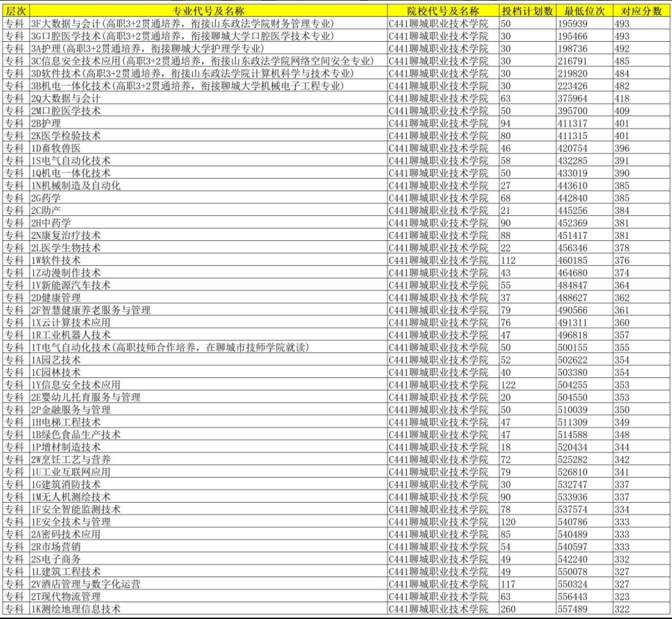Click the header cell 最低位次
Screen dimensions: 672x619
[x=584, y=11]
